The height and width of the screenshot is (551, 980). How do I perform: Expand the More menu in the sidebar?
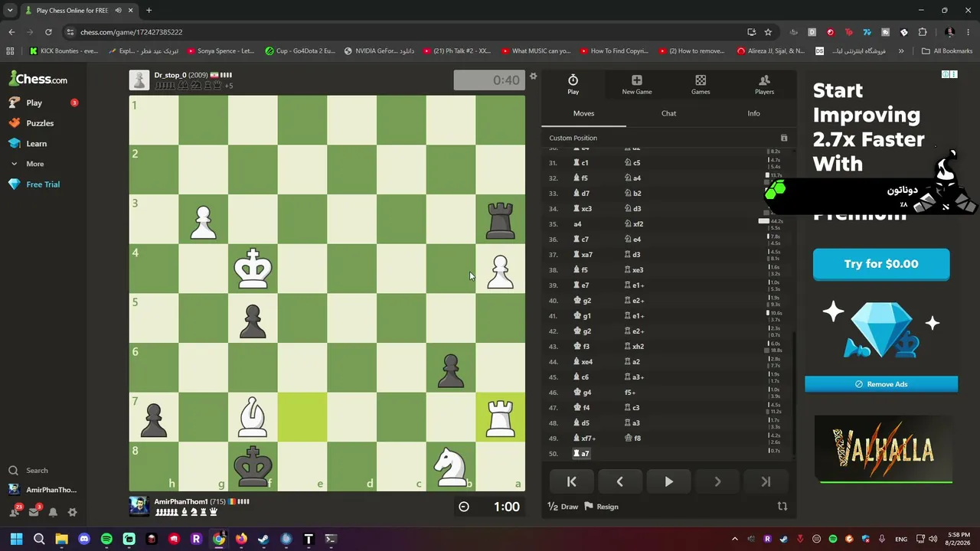(34, 164)
